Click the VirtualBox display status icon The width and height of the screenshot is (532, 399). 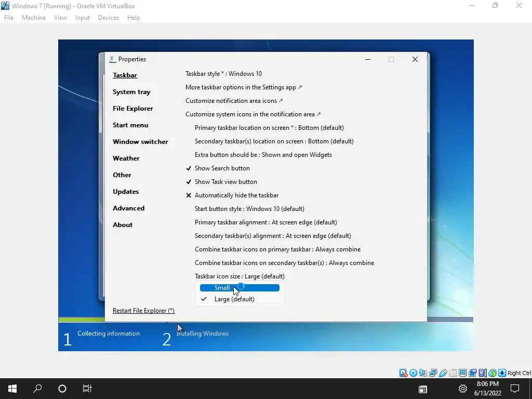[462, 373]
